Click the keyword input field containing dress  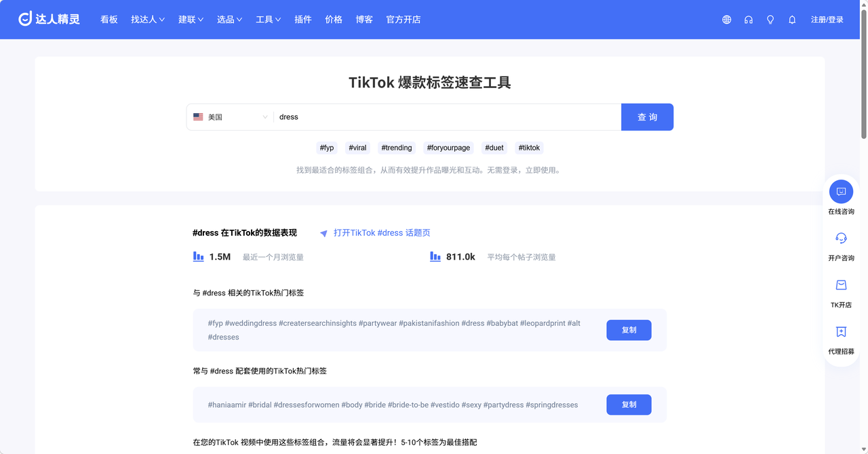tap(448, 117)
